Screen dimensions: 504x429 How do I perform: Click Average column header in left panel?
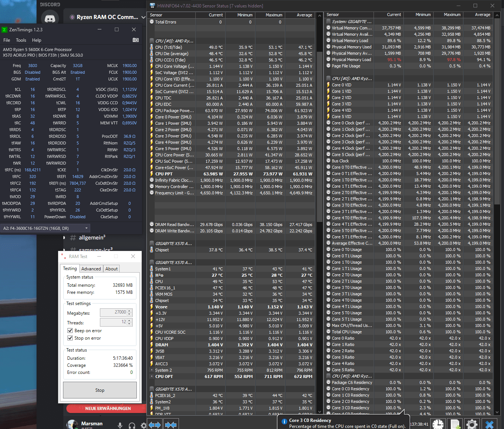tap(300, 15)
